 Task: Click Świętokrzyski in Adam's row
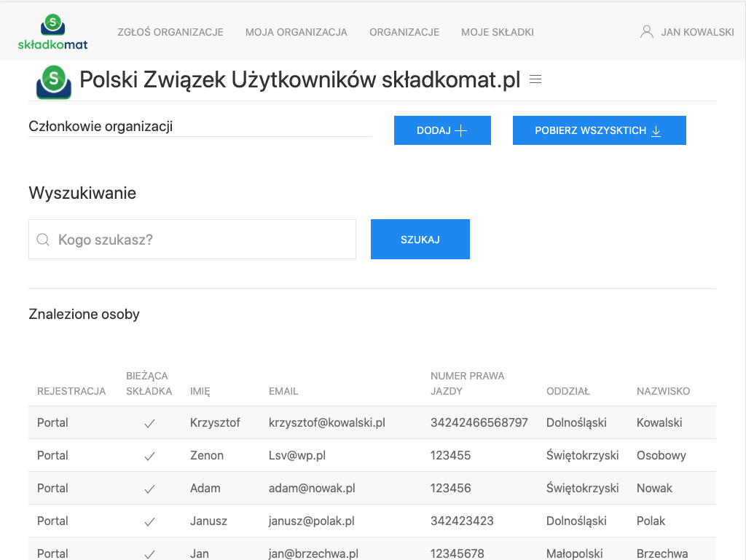pyautogui.click(x=582, y=488)
